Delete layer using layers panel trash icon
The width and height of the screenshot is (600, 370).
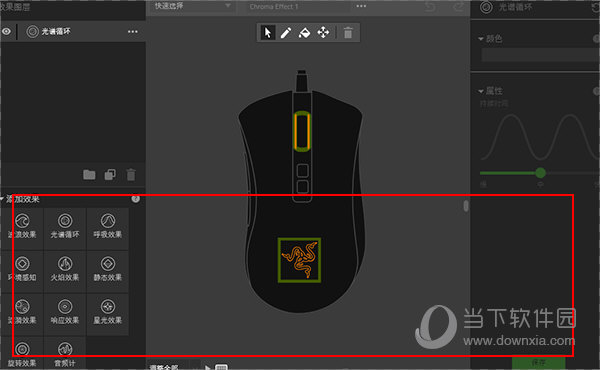pyautogui.click(x=131, y=175)
